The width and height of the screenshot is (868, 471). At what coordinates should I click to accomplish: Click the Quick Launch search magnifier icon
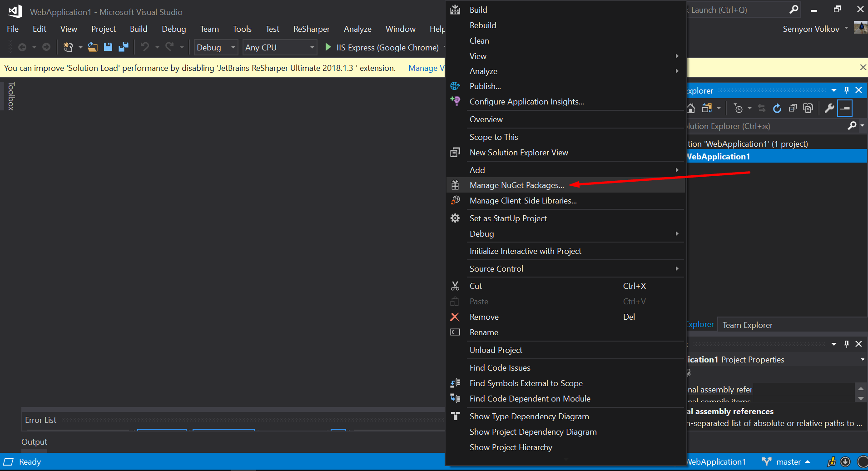794,10
